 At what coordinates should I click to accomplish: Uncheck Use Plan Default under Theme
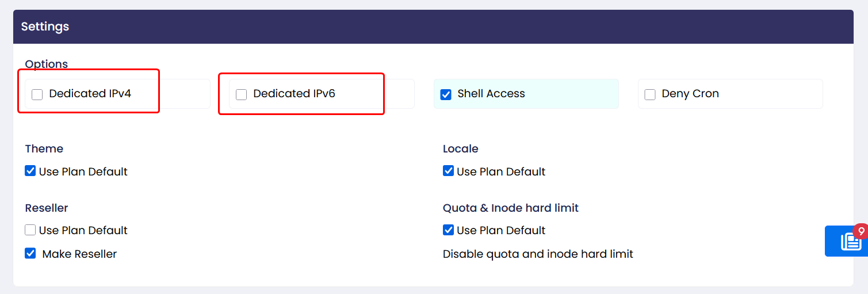[x=30, y=171]
